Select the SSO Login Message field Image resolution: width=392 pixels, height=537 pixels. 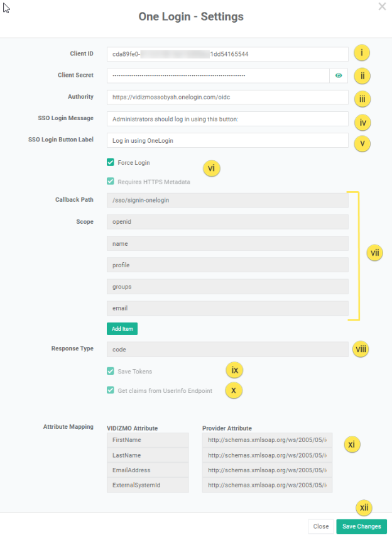pos(227,119)
